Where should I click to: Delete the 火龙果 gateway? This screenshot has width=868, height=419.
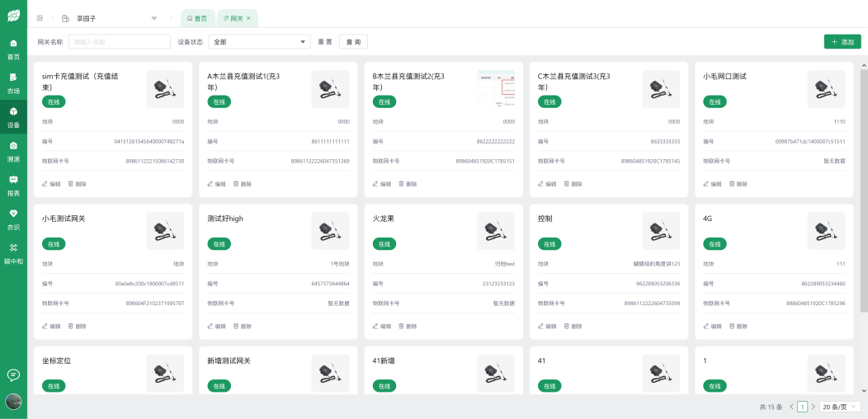408,326
